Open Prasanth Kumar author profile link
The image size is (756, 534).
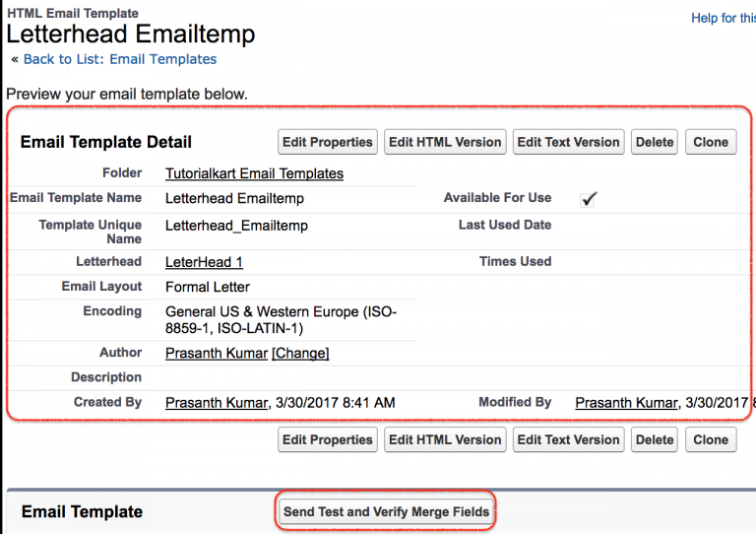coord(216,353)
